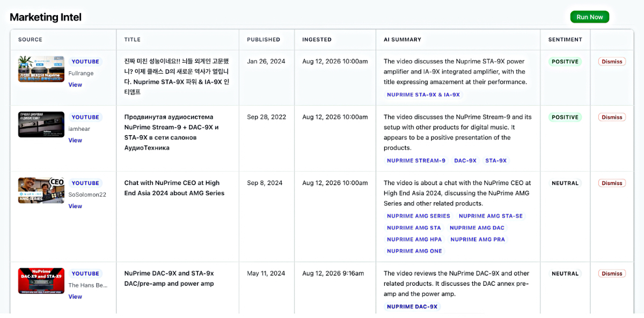Click the green Run Now button
Viewport: 644px width, 318px height.
coord(589,17)
